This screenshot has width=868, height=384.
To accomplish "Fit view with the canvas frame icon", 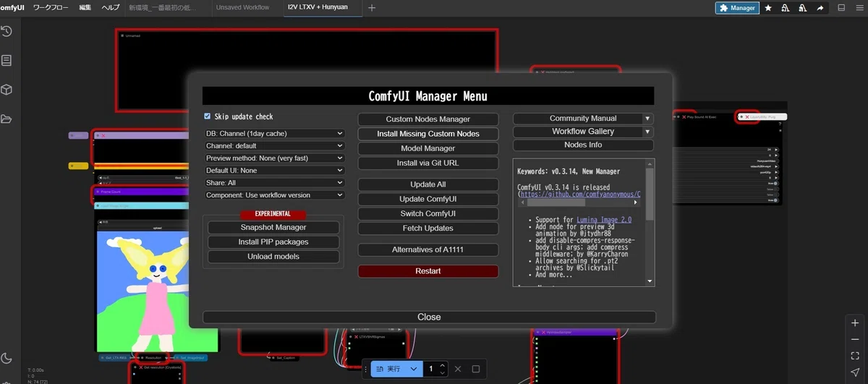I will point(855,356).
